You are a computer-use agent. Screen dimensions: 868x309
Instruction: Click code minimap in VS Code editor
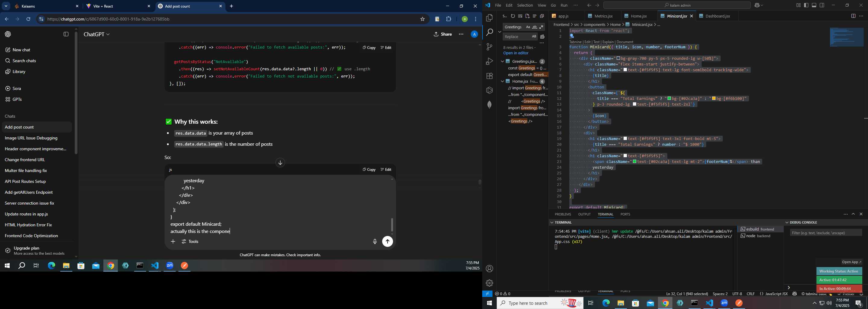(846, 37)
